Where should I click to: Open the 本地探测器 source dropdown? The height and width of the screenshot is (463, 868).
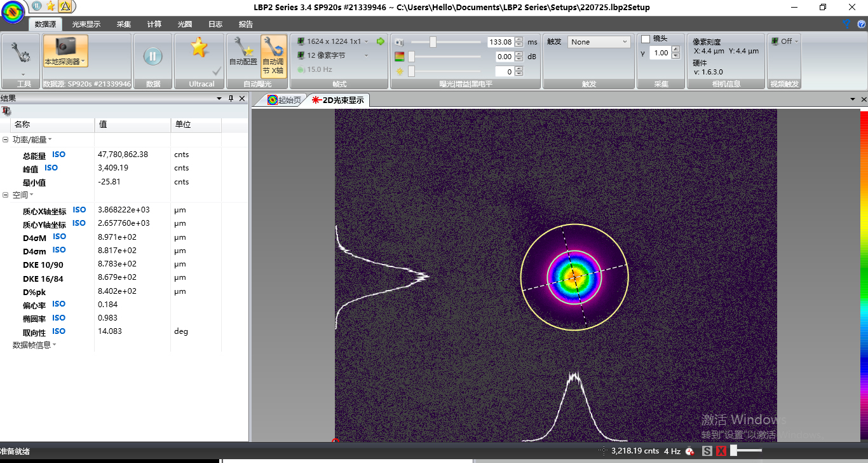click(65, 62)
